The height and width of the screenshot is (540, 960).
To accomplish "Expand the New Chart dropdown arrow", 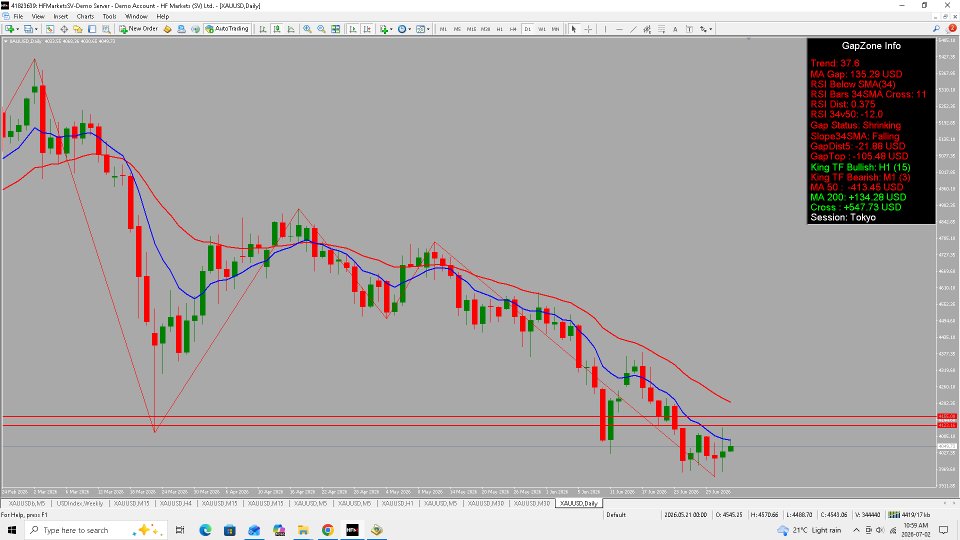I will click(18, 29).
